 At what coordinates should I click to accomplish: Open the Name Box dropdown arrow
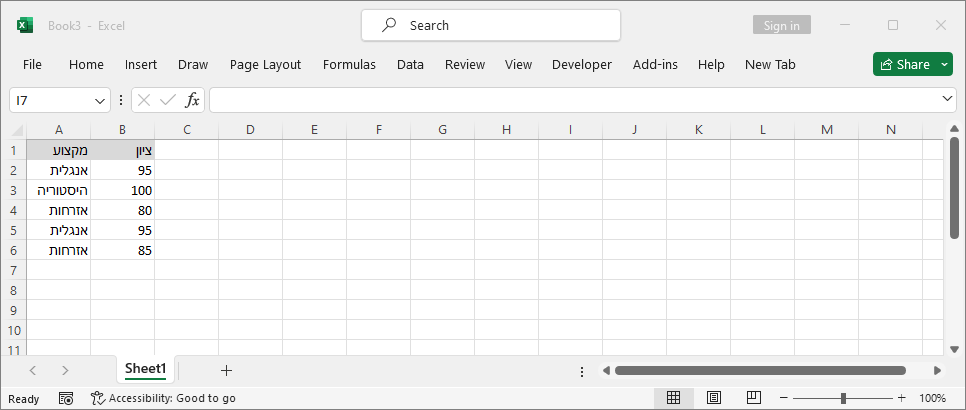[100, 100]
